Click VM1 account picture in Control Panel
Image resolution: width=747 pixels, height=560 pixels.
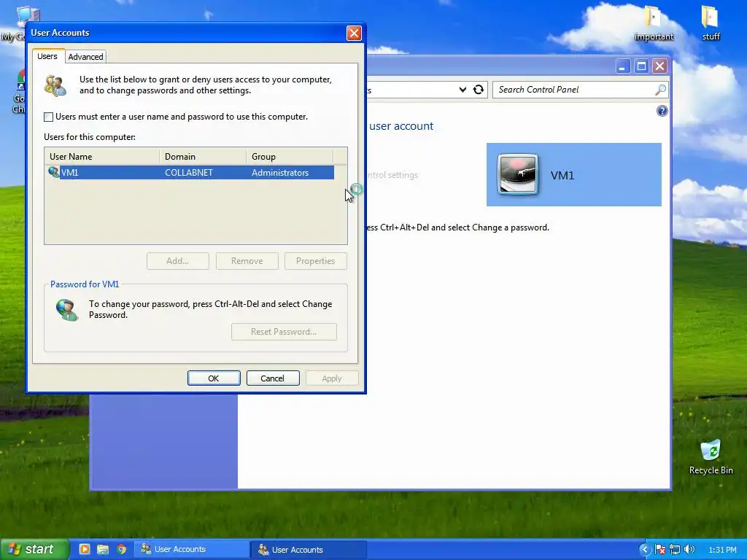click(518, 175)
